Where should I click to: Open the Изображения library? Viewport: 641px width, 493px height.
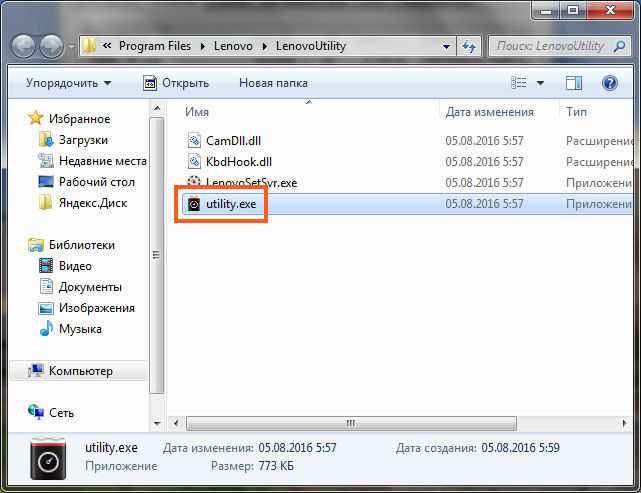click(97, 308)
